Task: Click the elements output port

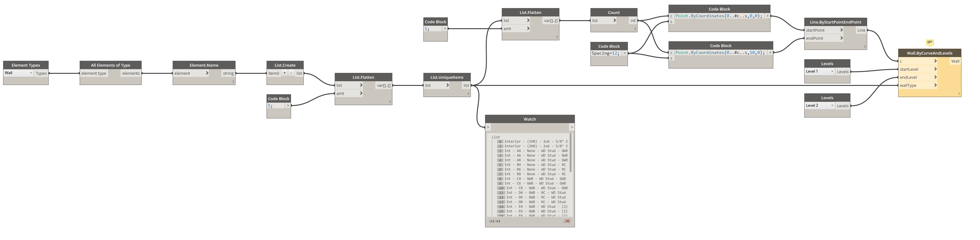Action: coord(131,73)
